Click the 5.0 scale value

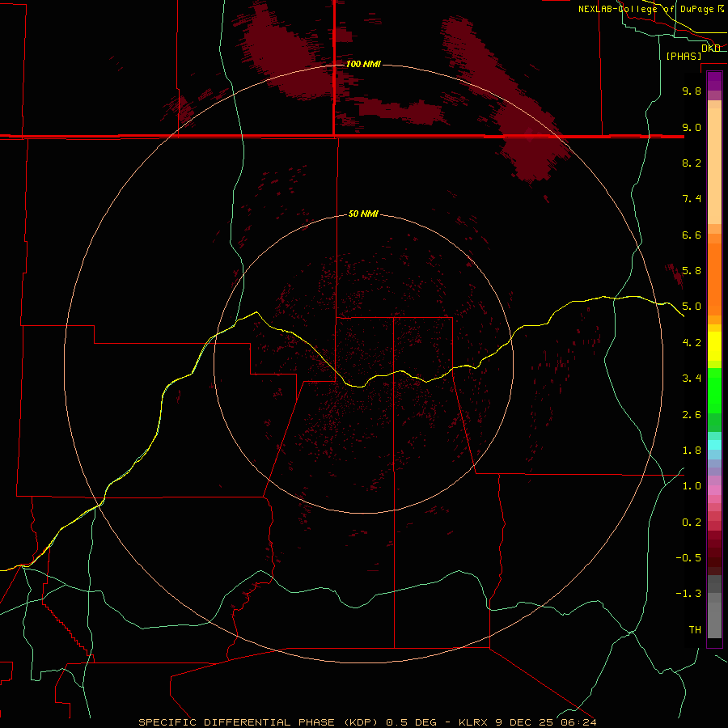(692, 307)
